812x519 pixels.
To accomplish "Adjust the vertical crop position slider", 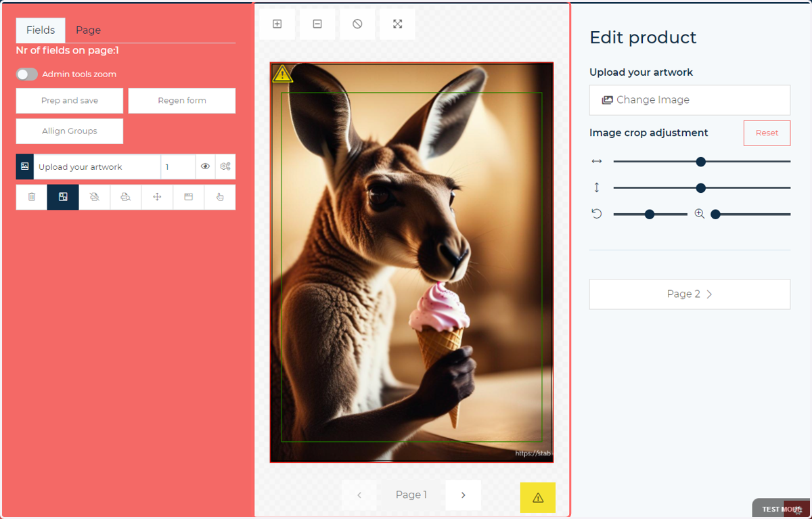I will (x=702, y=188).
